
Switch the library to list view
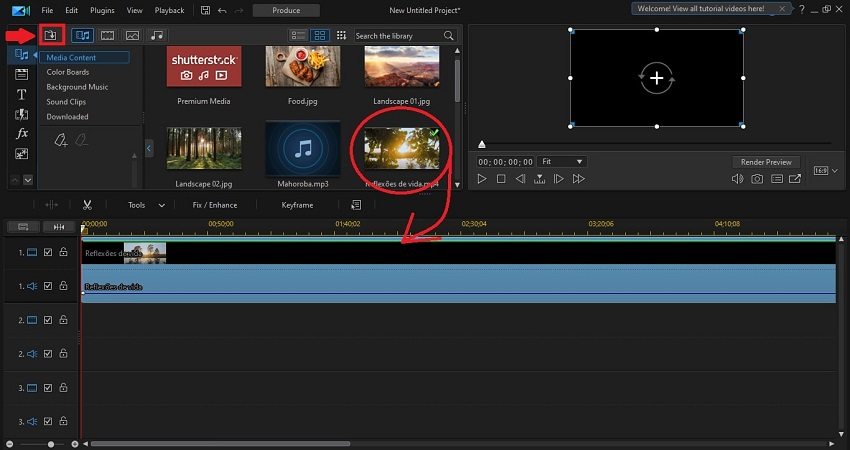298,35
